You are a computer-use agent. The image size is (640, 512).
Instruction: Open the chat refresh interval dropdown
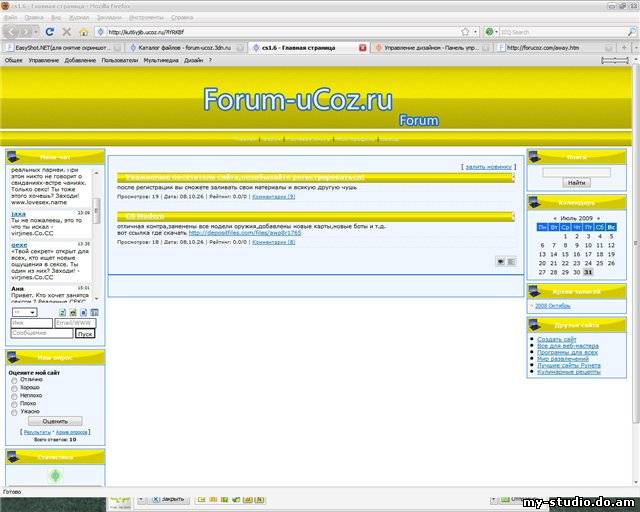pos(24,312)
